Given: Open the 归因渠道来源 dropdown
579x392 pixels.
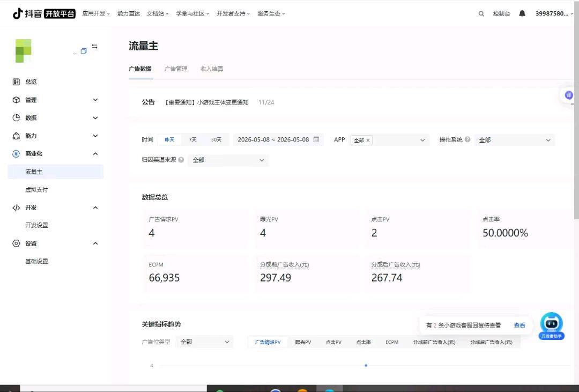Looking at the screenshot, I should [x=228, y=160].
